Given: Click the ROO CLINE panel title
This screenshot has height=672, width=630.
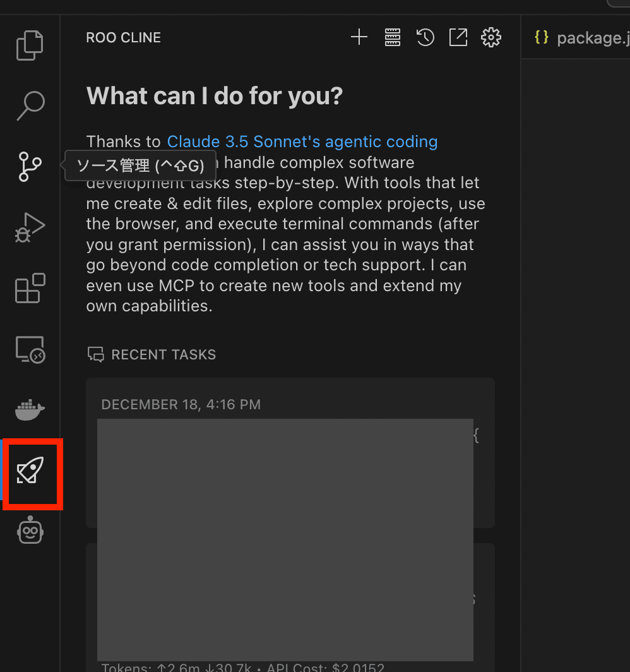Looking at the screenshot, I should pyautogui.click(x=124, y=38).
